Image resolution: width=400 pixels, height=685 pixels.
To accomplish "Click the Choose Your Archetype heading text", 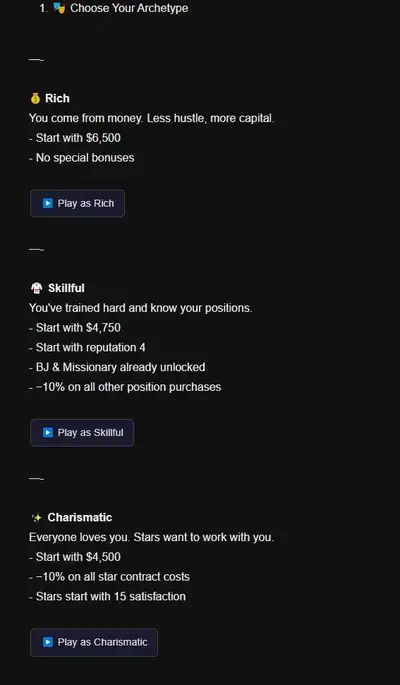I will 129,8.
